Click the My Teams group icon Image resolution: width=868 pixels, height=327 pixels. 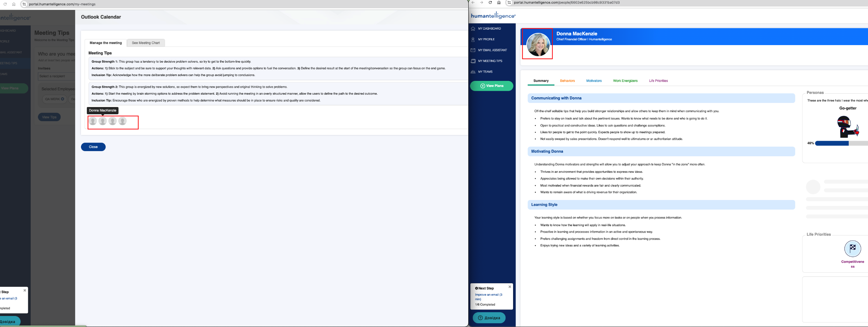tap(473, 72)
